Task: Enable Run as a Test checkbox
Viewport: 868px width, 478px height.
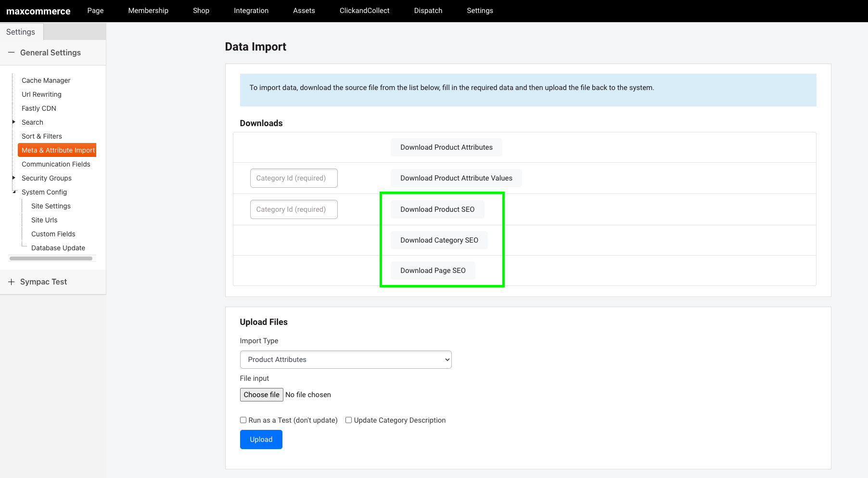Action: coord(243,420)
